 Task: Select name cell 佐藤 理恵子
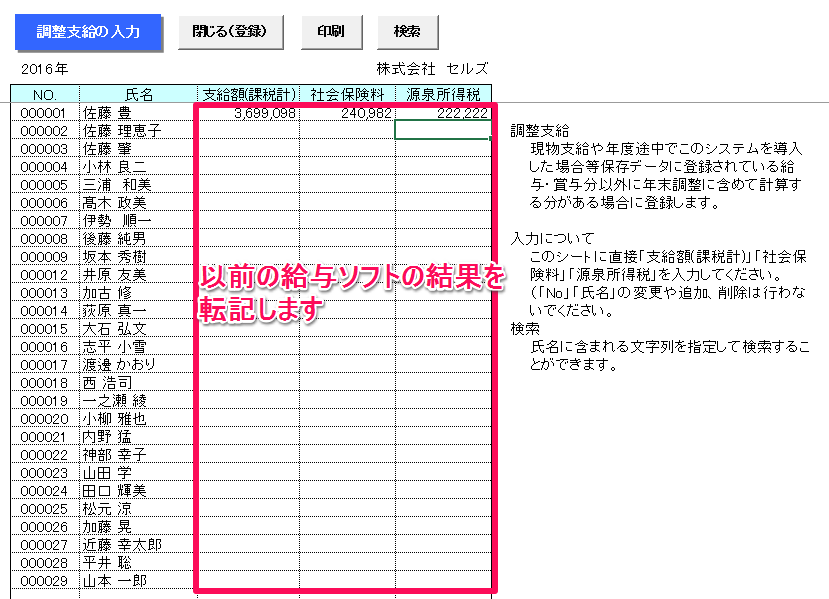pyautogui.click(x=139, y=130)
